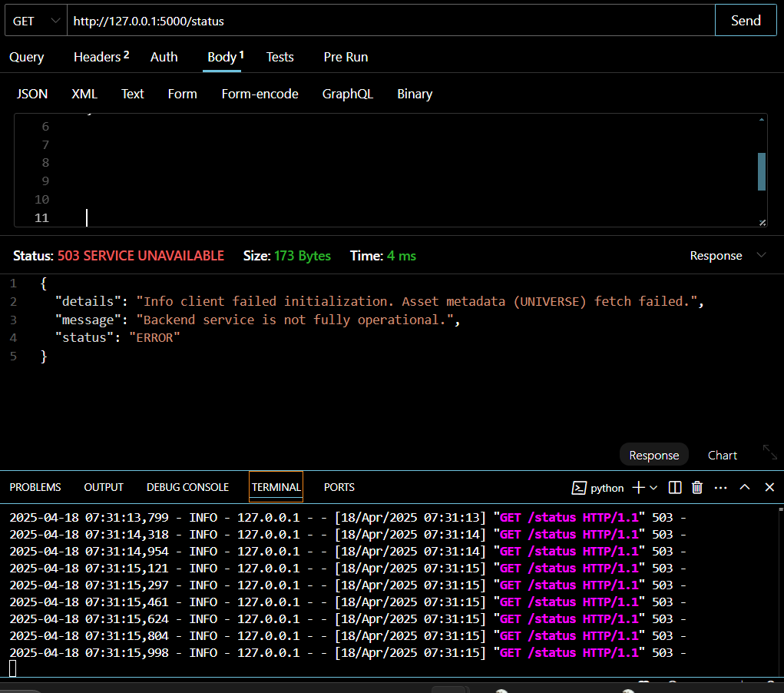Switch to Chart view
784x693 pixels.
click(722, 456)
